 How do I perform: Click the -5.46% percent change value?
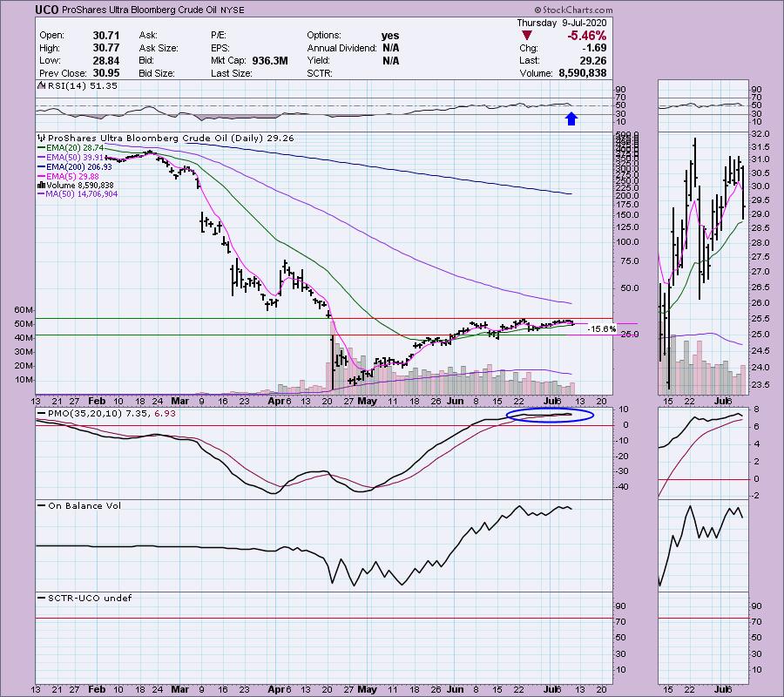pyautogui.click(x=586, y=36)
